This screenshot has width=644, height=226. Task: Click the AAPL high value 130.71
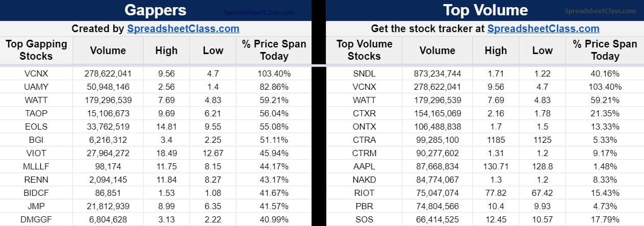(495, 166)
